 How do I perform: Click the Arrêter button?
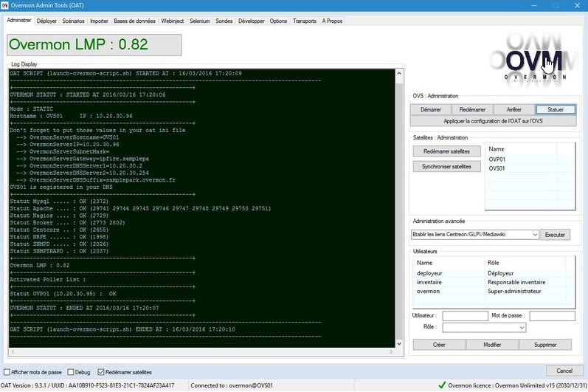(514, 109)
